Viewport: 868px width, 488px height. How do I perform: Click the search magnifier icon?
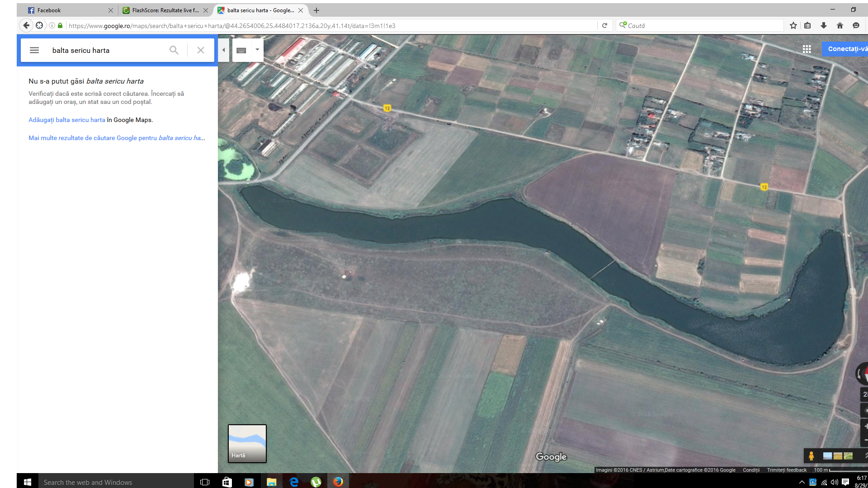click(174, 50)
